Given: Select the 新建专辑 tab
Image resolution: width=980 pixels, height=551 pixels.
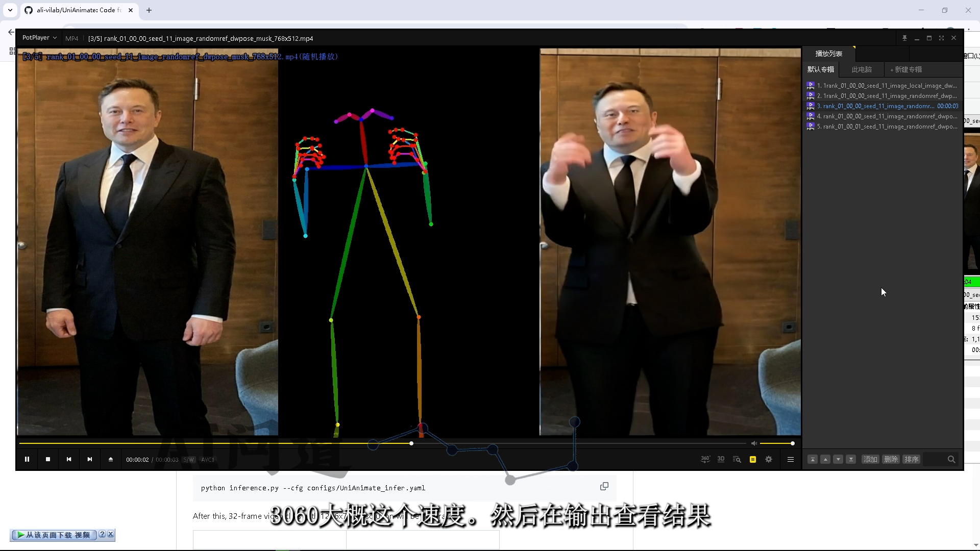Looking at the screenshot, I should click(x=906, y=69).
